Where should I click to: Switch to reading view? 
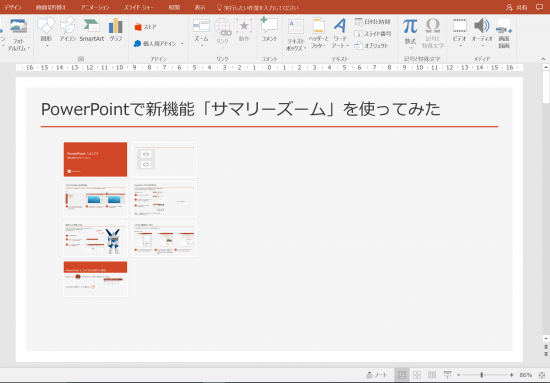tap(432, 375)
